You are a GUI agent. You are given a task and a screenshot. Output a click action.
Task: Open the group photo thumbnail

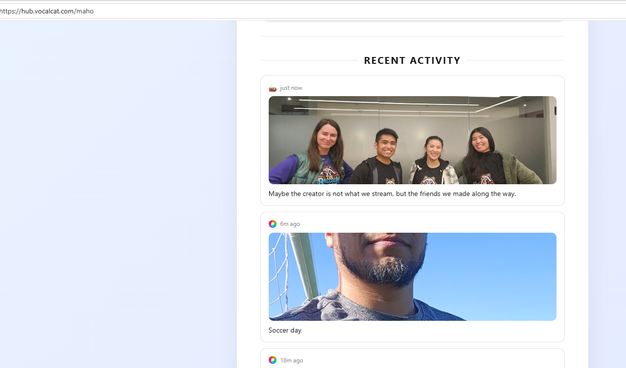(412, 140)
